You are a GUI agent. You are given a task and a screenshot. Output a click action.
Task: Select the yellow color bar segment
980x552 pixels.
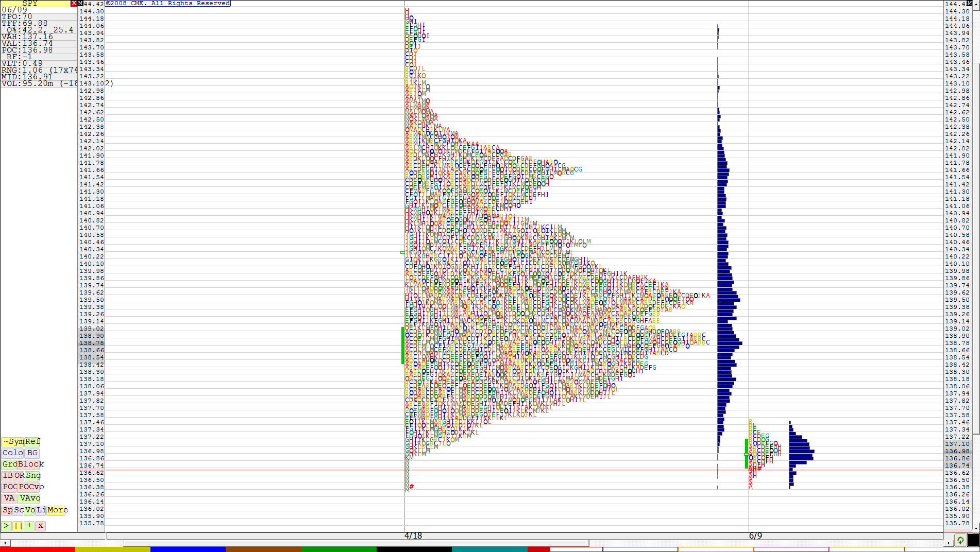[x=113, y=549]
